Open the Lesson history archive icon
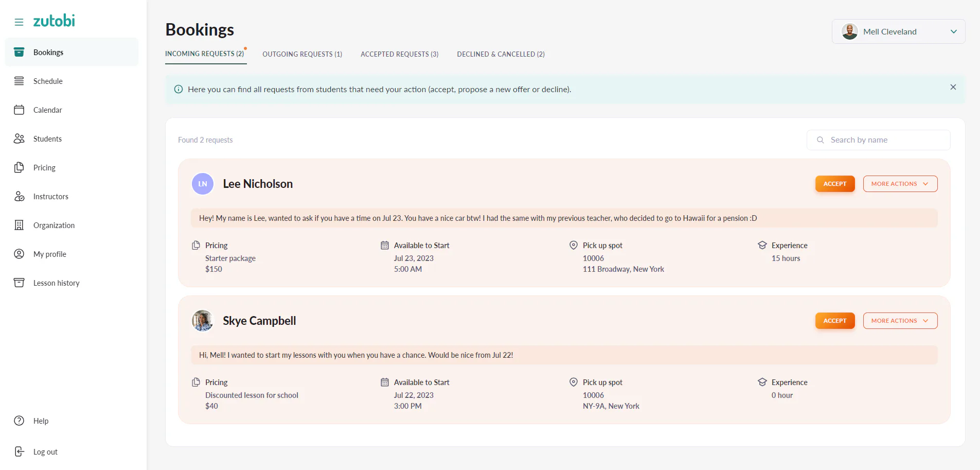This screenshot has height=470, width=980. [19, 283]
